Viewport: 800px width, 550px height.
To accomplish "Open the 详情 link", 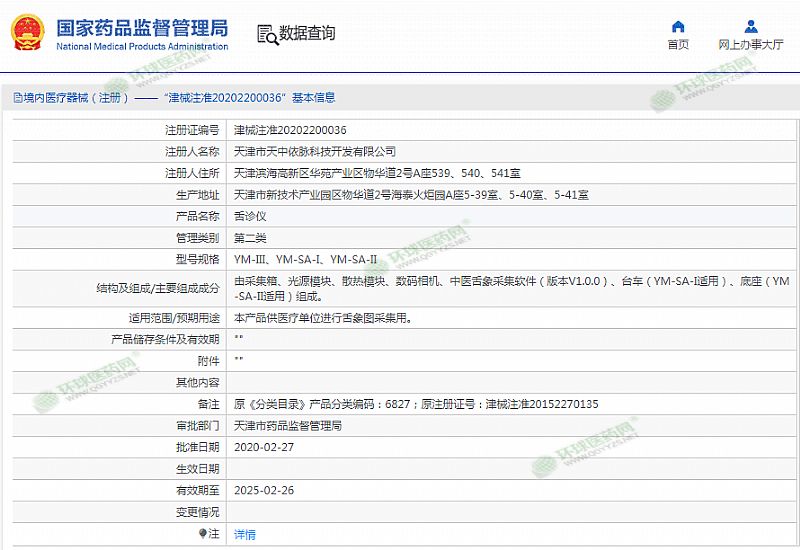I will (245, 534).
